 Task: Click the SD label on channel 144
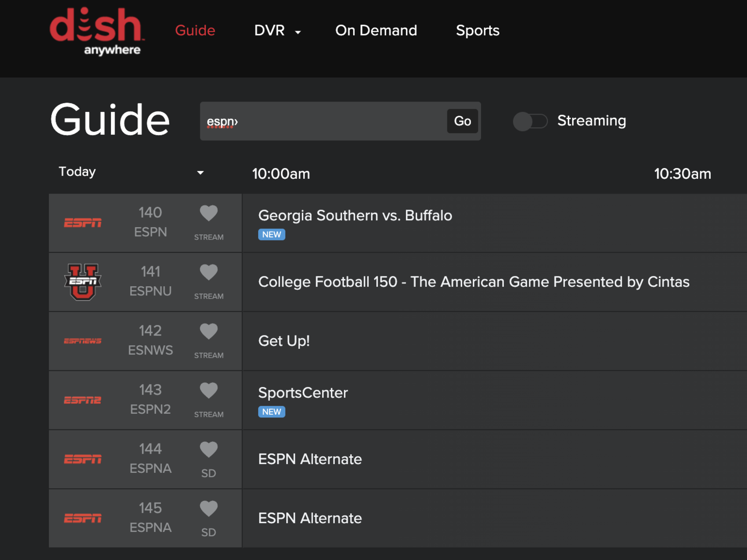(x=208, y=473)
